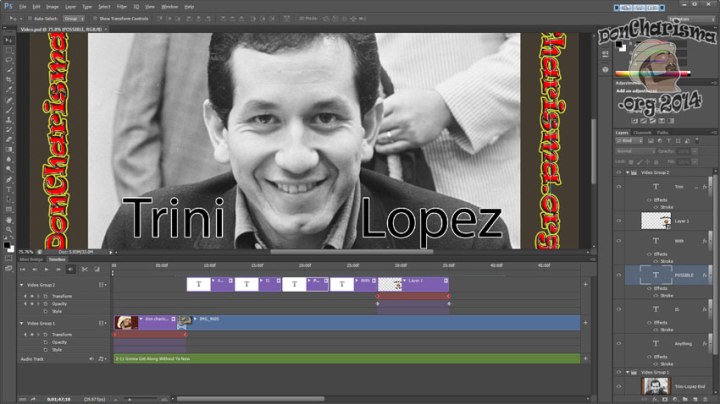Enable the Auto-Select checkbox

(34, 18)
